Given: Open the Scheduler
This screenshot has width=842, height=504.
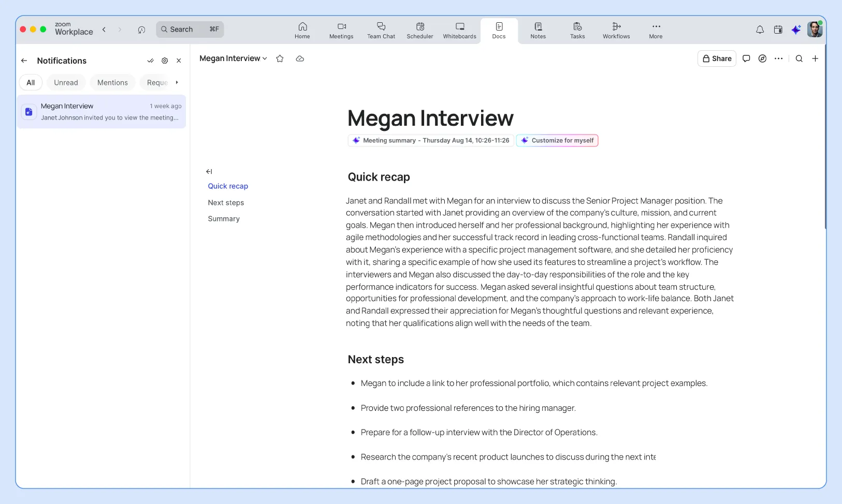Looking at the screenshot, I should [x=419, y=30].
